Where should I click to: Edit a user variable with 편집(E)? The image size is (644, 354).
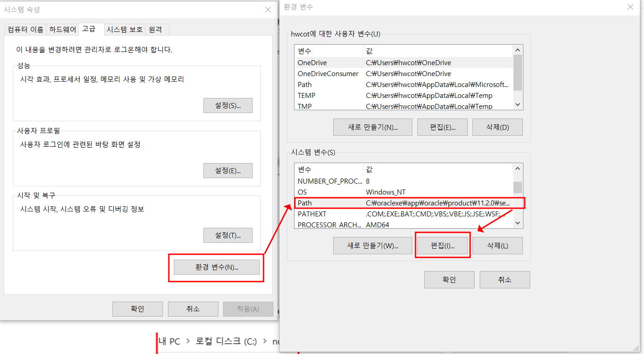tap(442, 127)
